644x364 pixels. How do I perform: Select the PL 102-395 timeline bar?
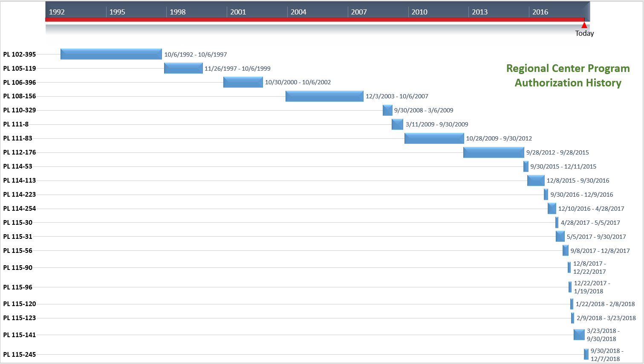111,54
